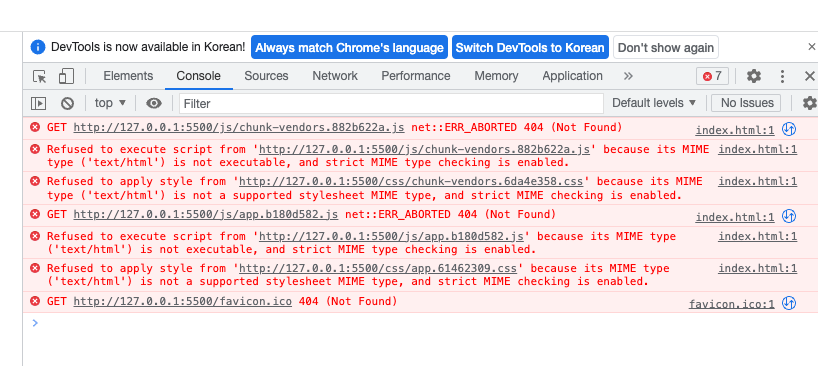Click the reload icon next to favicon.ico:1
The width and height of the screenshot is (818, 366).
pyautogui.click(x=789, y=303)
